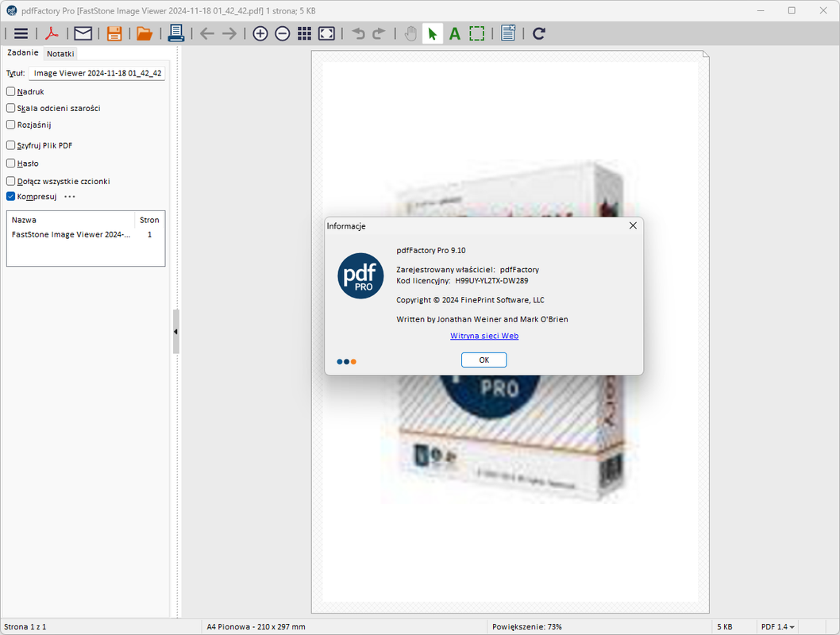The height and width of the screenshot is (635, 840).
Task: Select the hand pan tool
Action: point(410,33)
